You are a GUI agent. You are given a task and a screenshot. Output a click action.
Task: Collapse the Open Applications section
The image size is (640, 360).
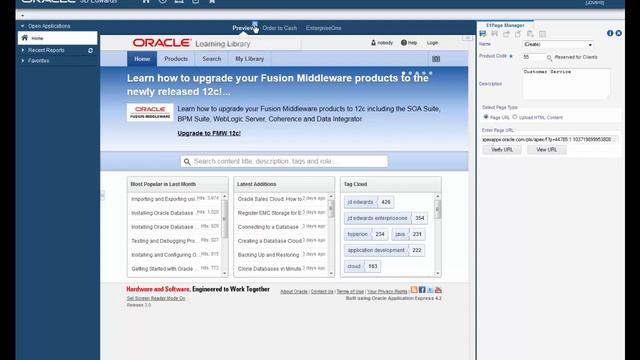click(22, 26)
